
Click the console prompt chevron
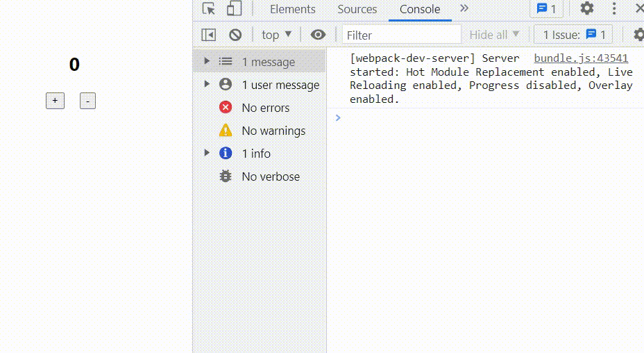338,118
